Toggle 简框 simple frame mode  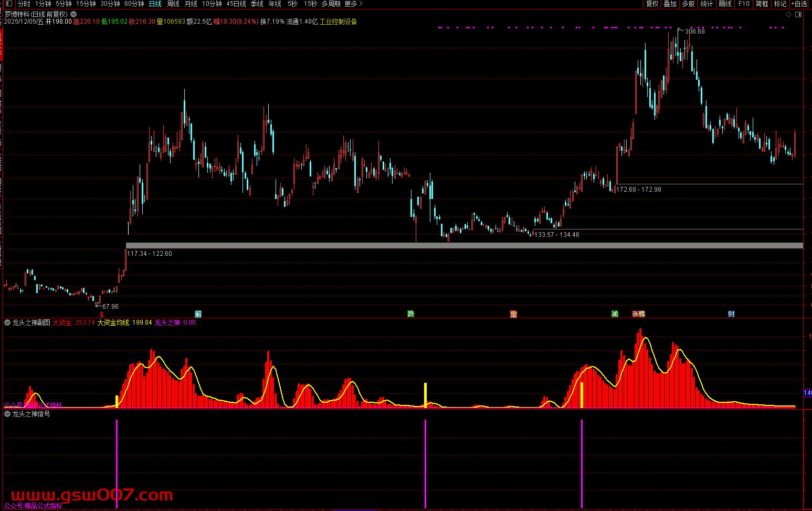coord(762,4)
